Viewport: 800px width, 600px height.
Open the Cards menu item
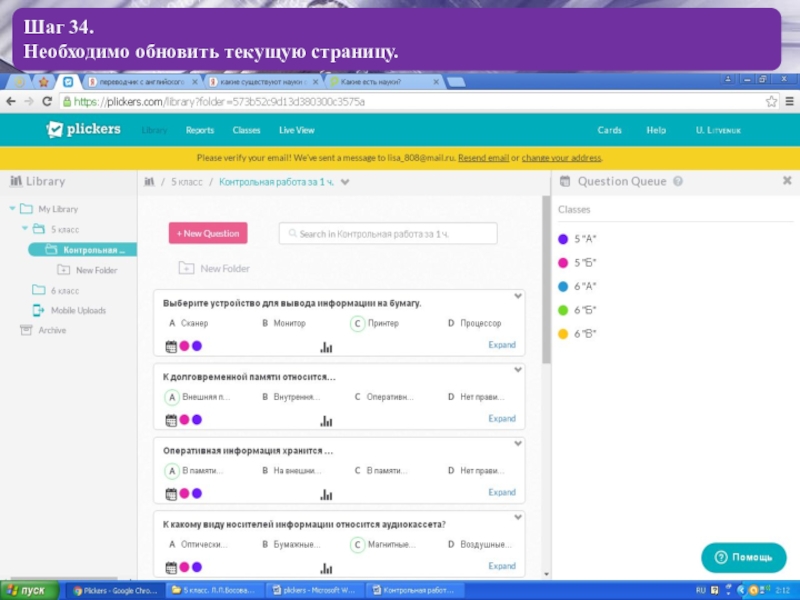click(609, 130)
